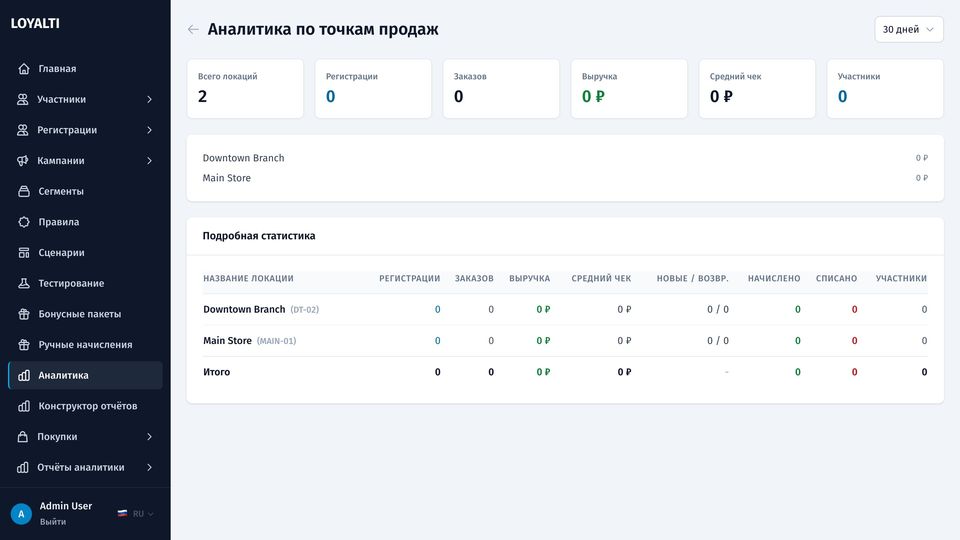Click the chart icon for Отчёты аналитики
Screen dimensions: 960x540
point(23,467)
